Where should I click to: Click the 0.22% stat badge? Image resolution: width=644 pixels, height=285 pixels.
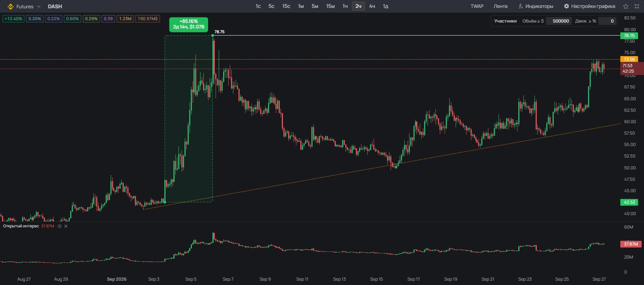coord(54,19)
